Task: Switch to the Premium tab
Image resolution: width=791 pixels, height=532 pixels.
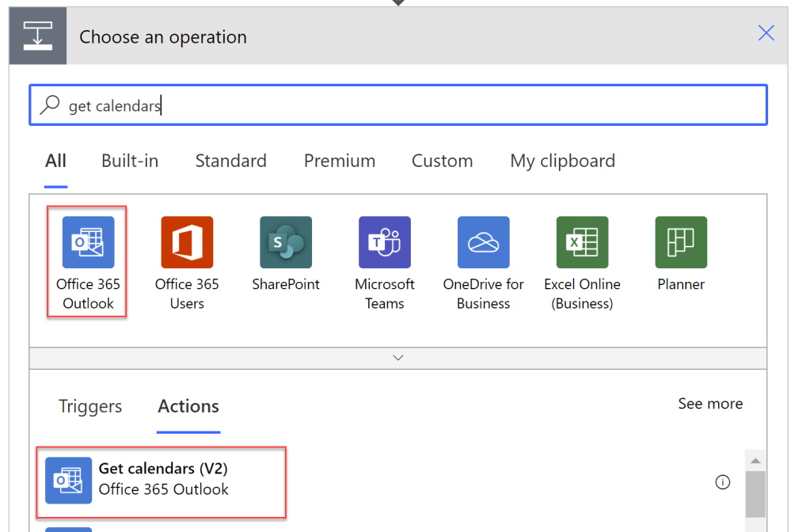Action: 339,161
